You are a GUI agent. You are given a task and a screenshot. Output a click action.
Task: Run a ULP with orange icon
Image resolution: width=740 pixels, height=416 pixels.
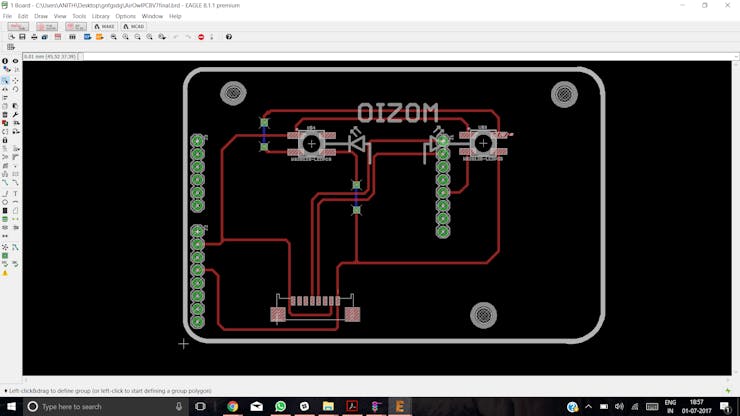coord(100,37)
